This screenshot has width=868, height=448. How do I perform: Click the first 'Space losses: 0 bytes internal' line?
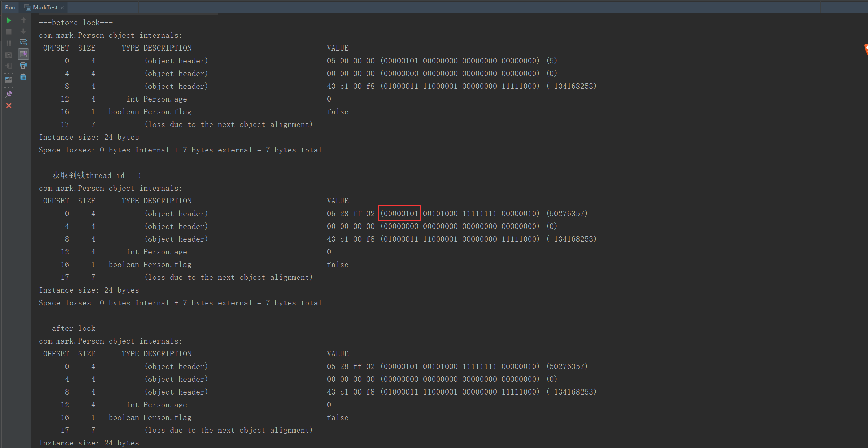point(180,150)
